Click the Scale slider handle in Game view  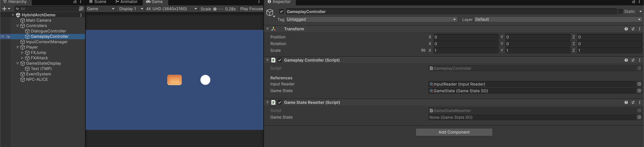(215, 9)
